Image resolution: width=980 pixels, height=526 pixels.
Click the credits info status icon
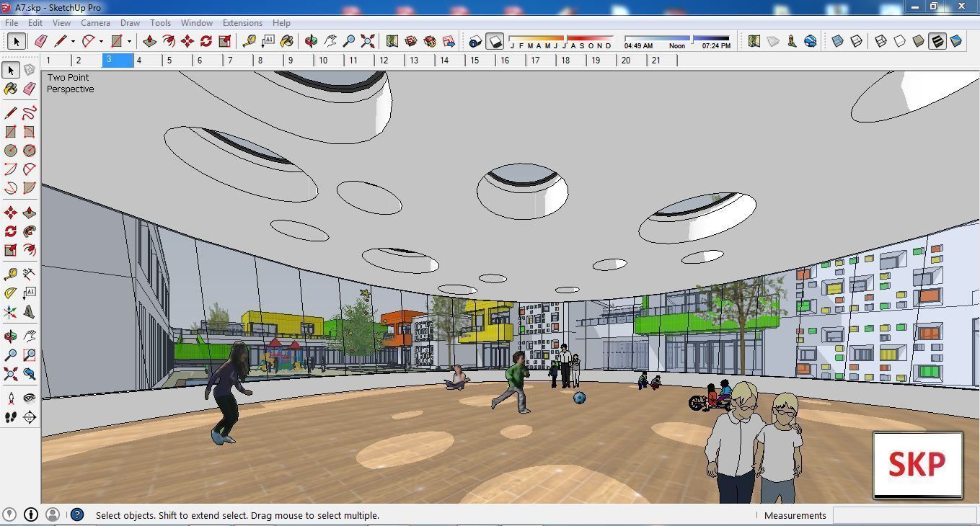tap(31, 514)
